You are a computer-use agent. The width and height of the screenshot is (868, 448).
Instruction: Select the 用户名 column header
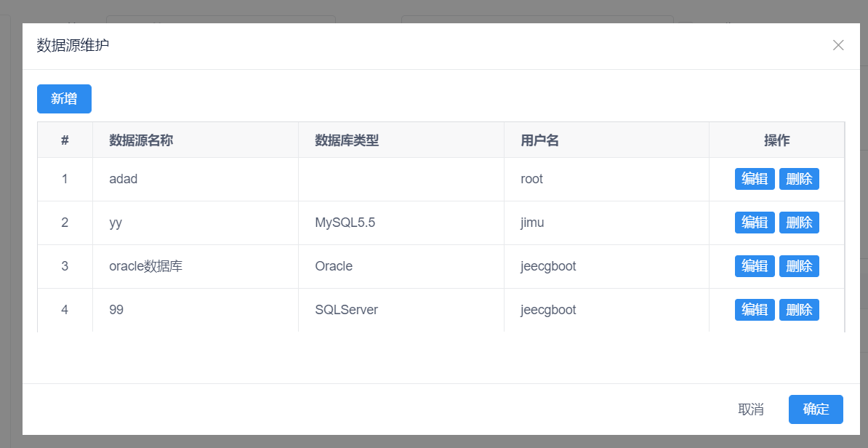point(607,140)
